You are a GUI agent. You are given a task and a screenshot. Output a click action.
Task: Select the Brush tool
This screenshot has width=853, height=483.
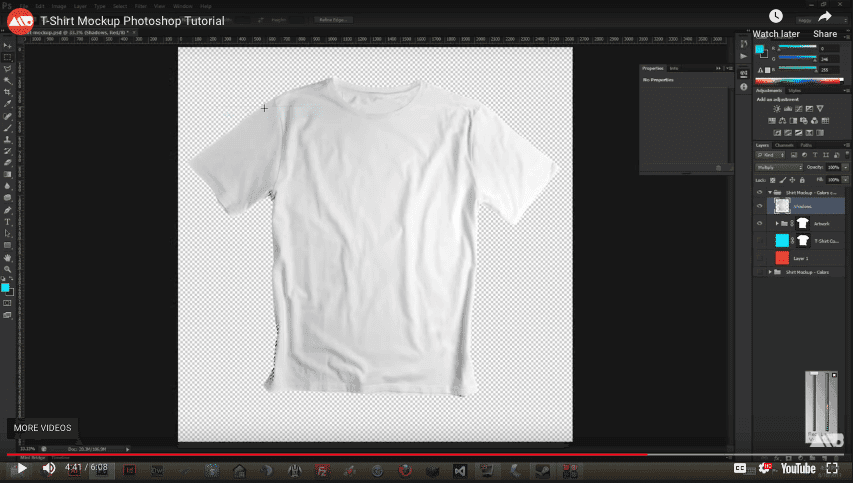(8, 128)
